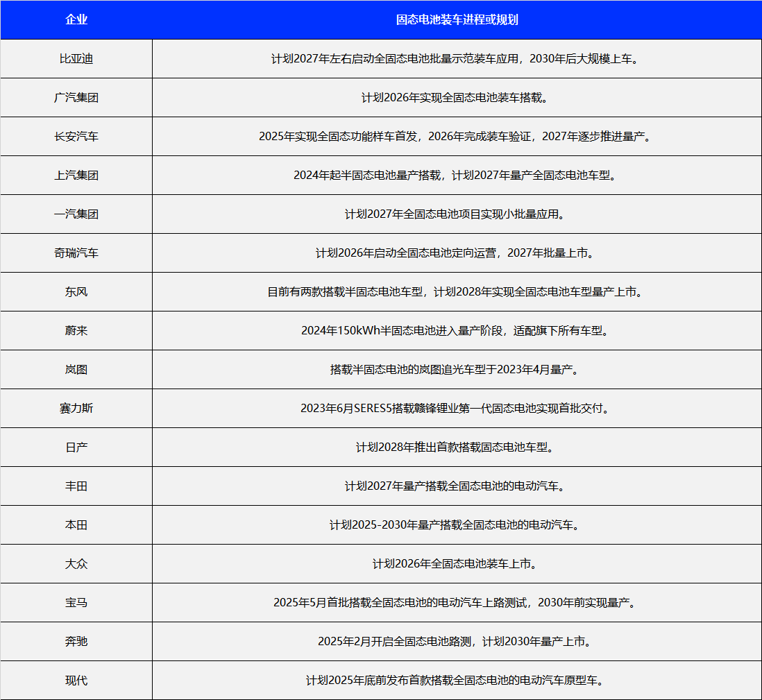Click the 2025年实现全固态功能样车首发 plan text
762x700 pixels.
tap(457, 137)
